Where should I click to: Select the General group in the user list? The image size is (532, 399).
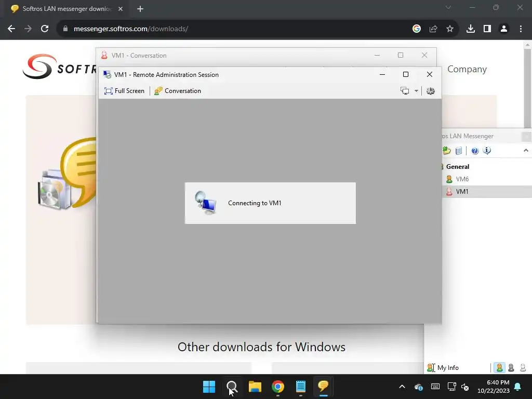(x=457, y=167)
